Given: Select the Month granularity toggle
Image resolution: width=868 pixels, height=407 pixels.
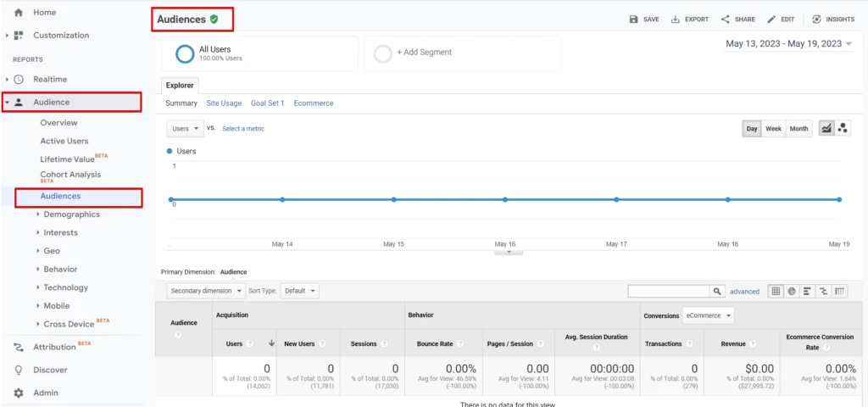Looking at the screenshot, I should tap(798, 129).
